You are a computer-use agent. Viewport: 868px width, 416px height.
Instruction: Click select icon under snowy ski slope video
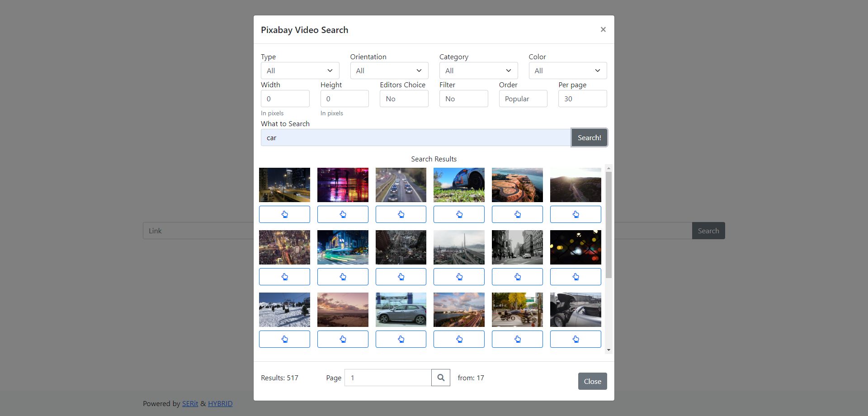[x=284, y=339]
